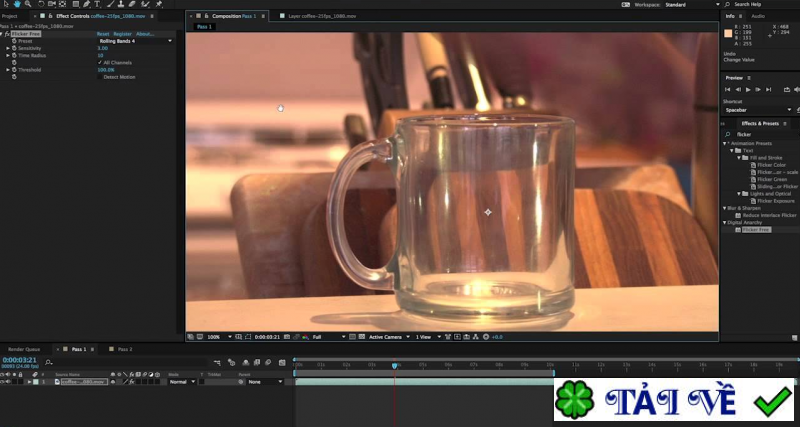Viewport: 800px width, 427px height.
Task: Select the Zoom magnifier tool
Action: (27, 4)
